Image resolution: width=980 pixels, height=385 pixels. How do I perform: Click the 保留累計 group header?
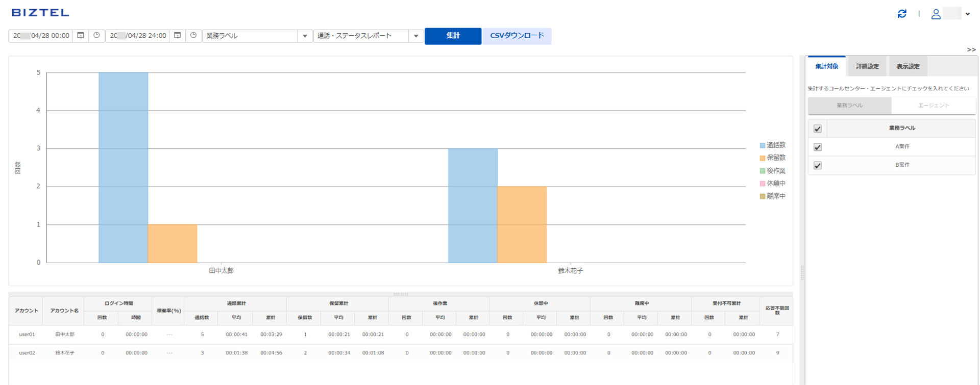click(x=338, y=303)
